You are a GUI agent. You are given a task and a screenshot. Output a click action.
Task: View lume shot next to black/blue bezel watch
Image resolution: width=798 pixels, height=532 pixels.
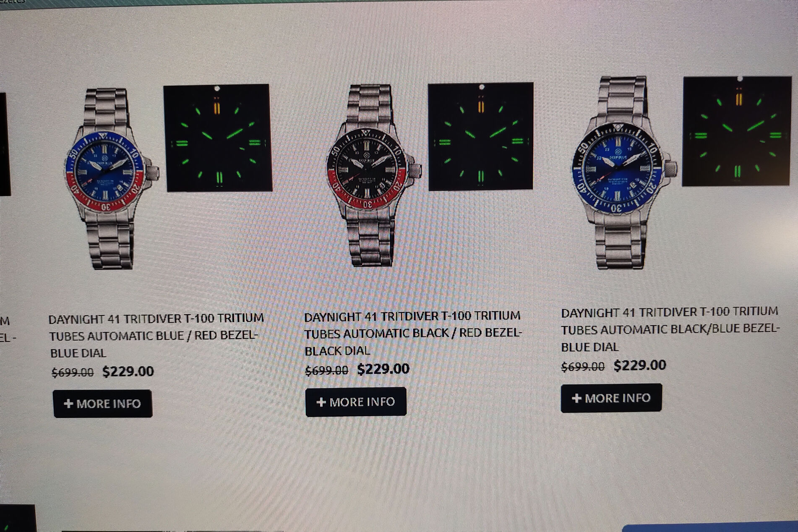(x=736, y=131)
